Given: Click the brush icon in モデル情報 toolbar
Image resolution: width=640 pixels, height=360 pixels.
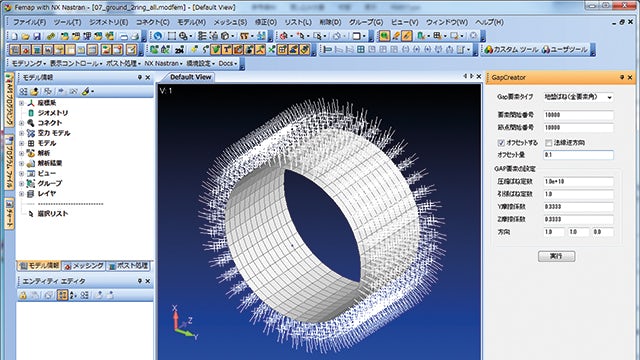Looking at the screenshot, I should [x=85, y=91].
